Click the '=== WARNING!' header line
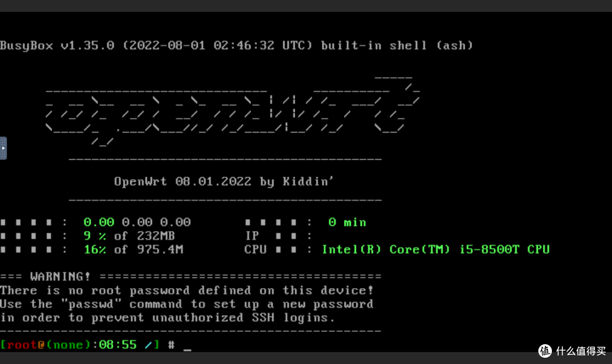Viewport: 612px width, 364px height. [x=190, y=277]
